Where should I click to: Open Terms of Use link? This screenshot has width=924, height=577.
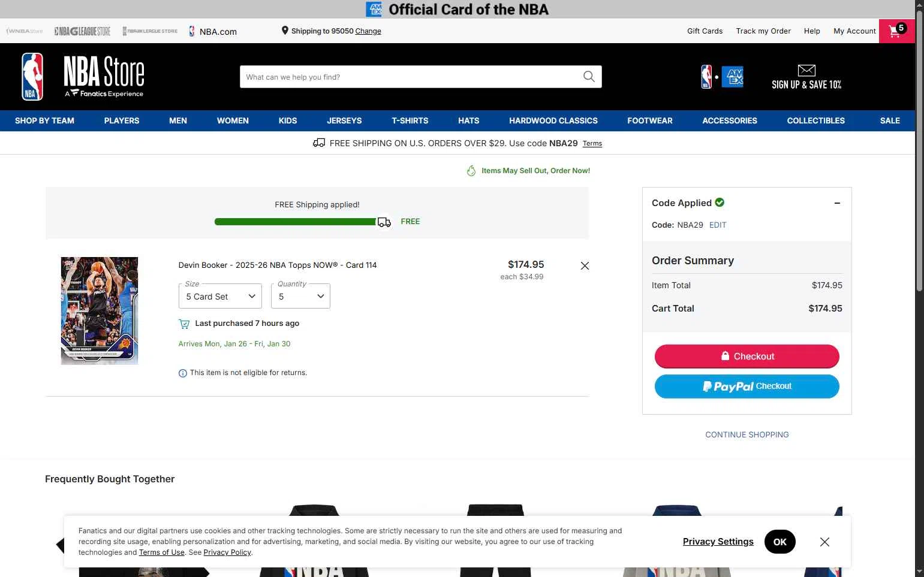click(162, 552)
